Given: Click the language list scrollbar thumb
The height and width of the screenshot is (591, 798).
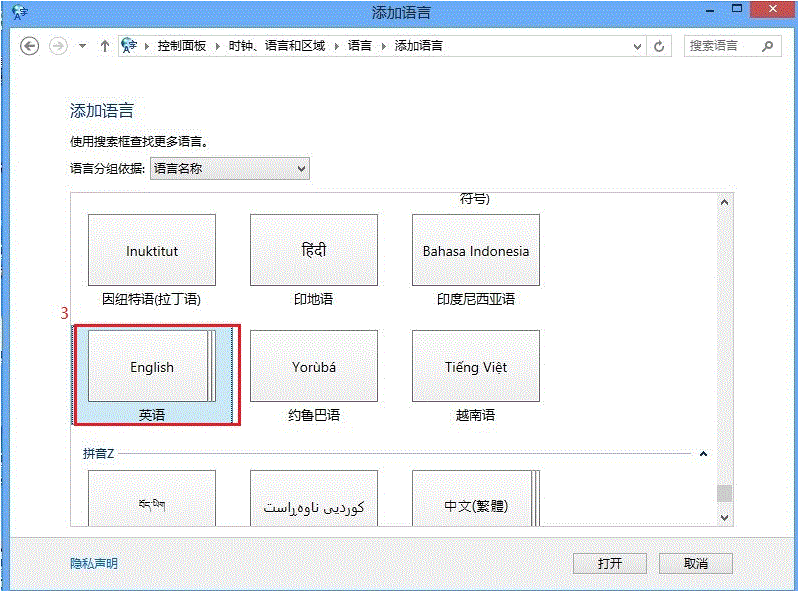Looking at the screenshot, I should click(x=725, y=493).
